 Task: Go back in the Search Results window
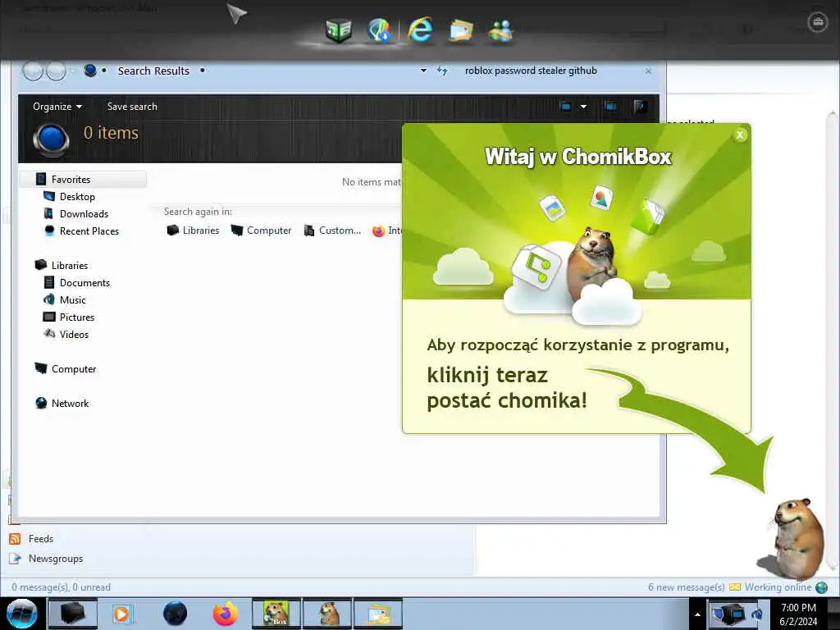pyautogui.click(x=33, y=71)
